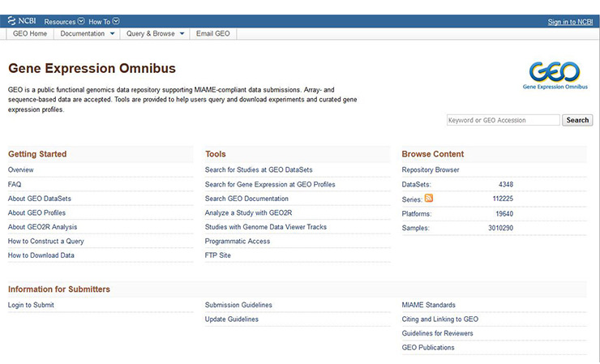
Task: Open the Query & Browse dropdown menu
Action: pos(155,34)
